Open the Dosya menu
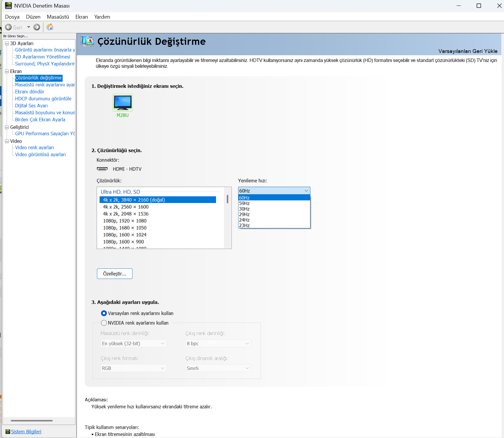This screenshot has height=438, width=504. coord(12,17)
